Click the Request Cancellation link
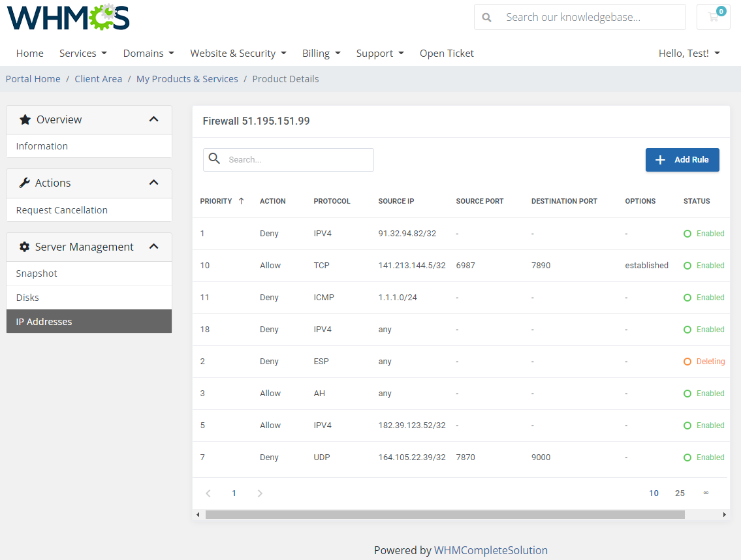 (x=61, y=210)
